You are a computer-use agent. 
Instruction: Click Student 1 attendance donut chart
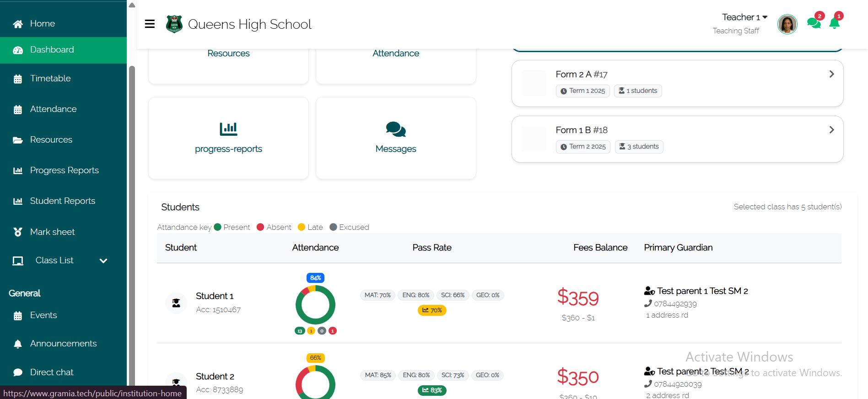tap(315, 305)
